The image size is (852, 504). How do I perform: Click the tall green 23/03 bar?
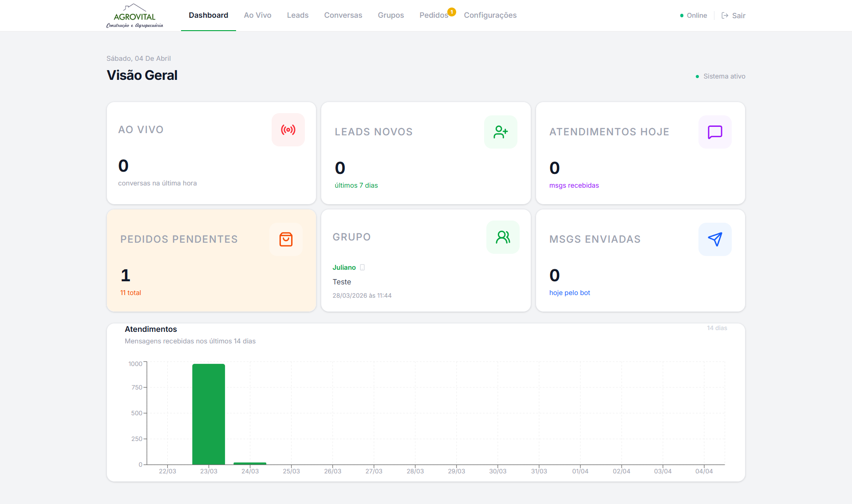(x=209, y=413)
